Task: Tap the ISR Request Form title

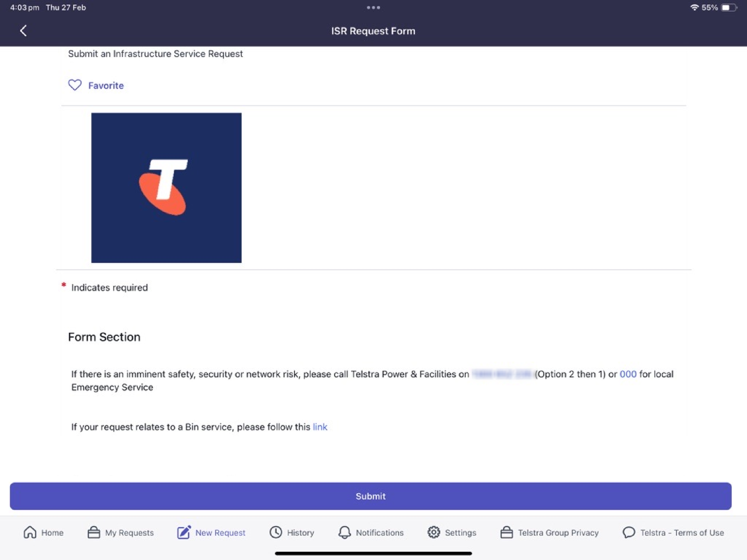Action: 373,31
